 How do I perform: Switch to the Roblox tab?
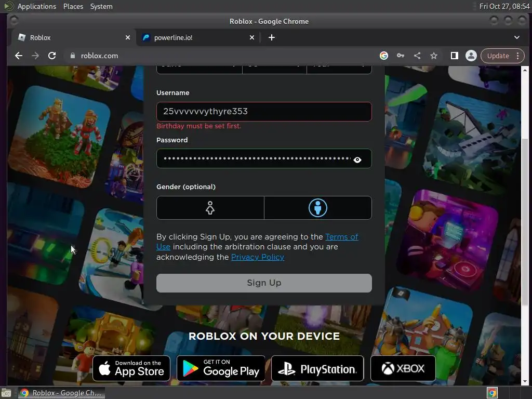(74, 37)
